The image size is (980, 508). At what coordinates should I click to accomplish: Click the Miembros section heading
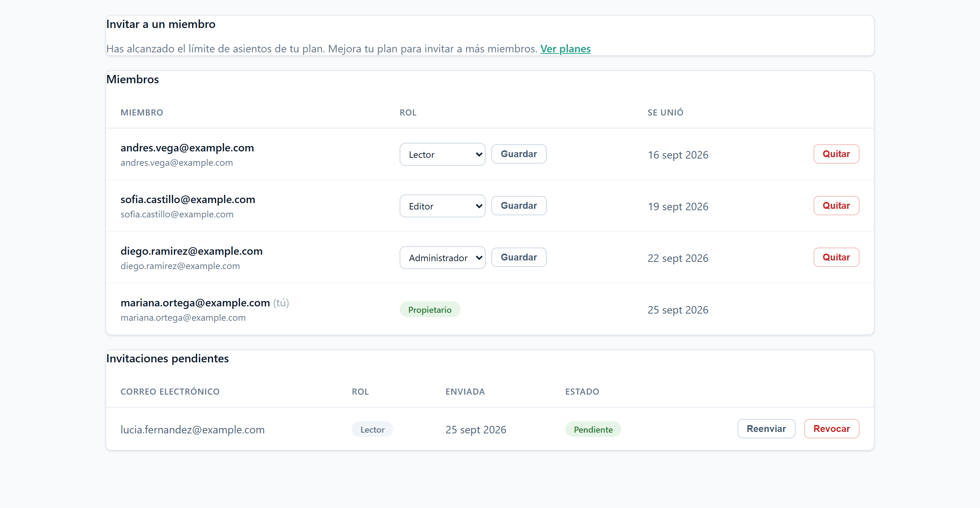tap(132, 79)
